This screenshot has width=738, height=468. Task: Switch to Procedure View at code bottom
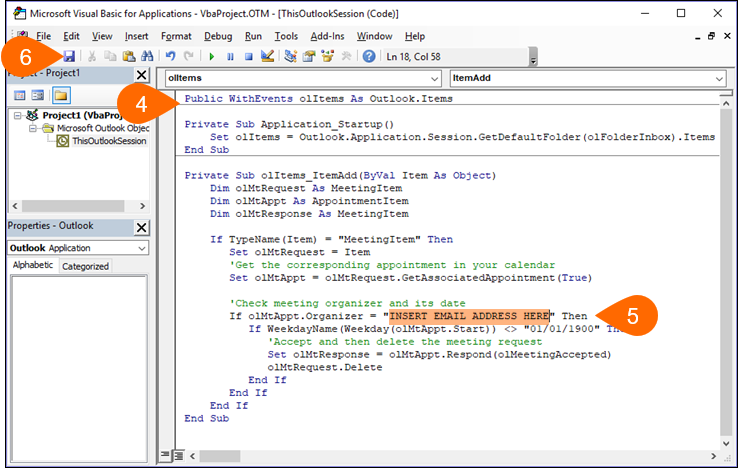[165, 455]
